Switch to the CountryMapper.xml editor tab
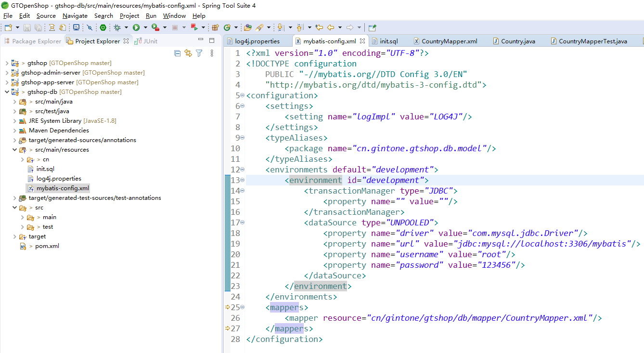 (449, 41)
